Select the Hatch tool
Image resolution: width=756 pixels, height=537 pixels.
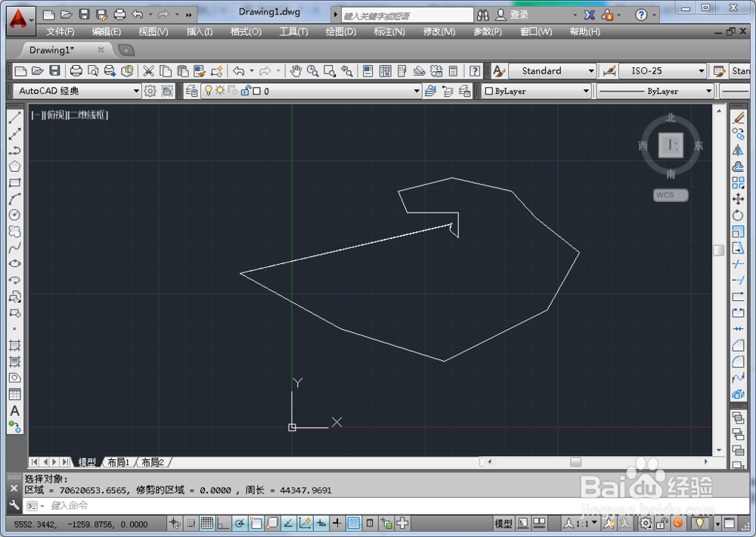click(x=15, y=346)
